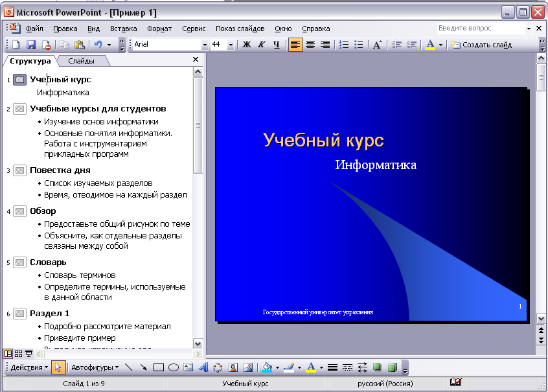Screen dimensions: 548x392
Task: Select slide 2 icon Учебные курсы для студентов
Action: 19,109
